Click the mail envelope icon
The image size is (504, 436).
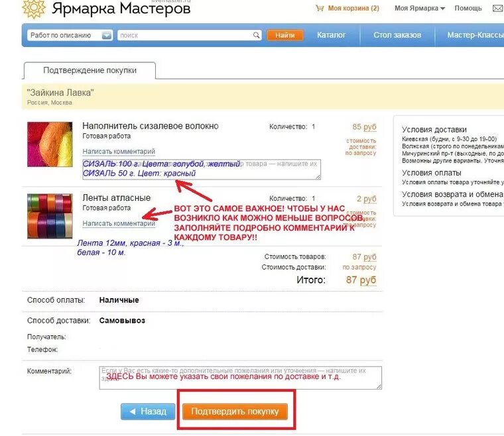click(498, 9)
